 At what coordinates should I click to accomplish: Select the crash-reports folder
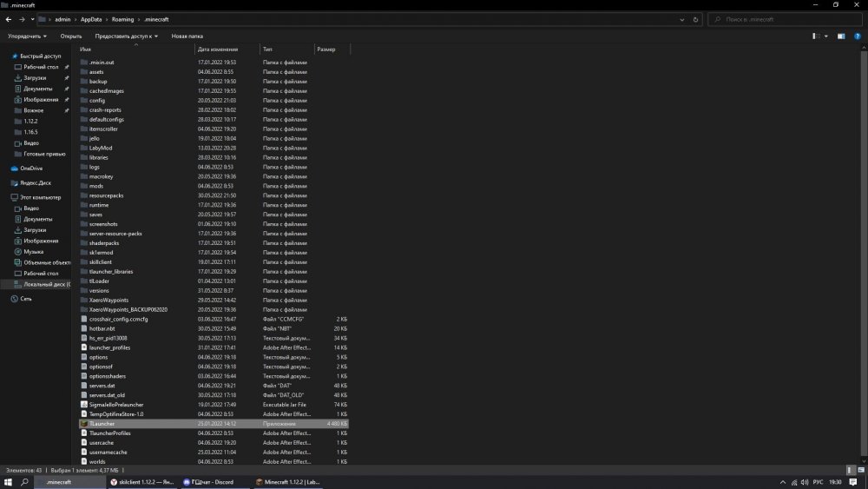[105, 109]
